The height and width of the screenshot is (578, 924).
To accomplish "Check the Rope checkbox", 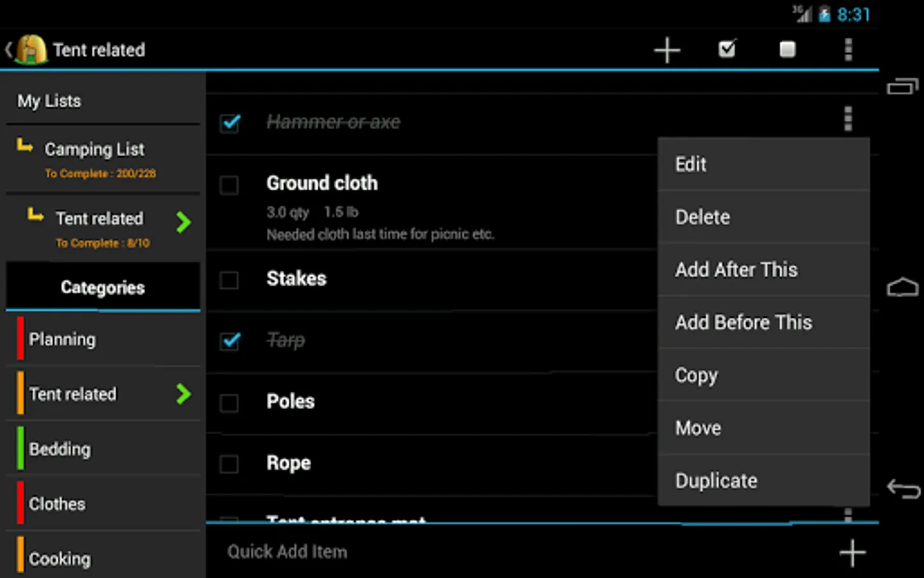I will (x=229, y=464).
